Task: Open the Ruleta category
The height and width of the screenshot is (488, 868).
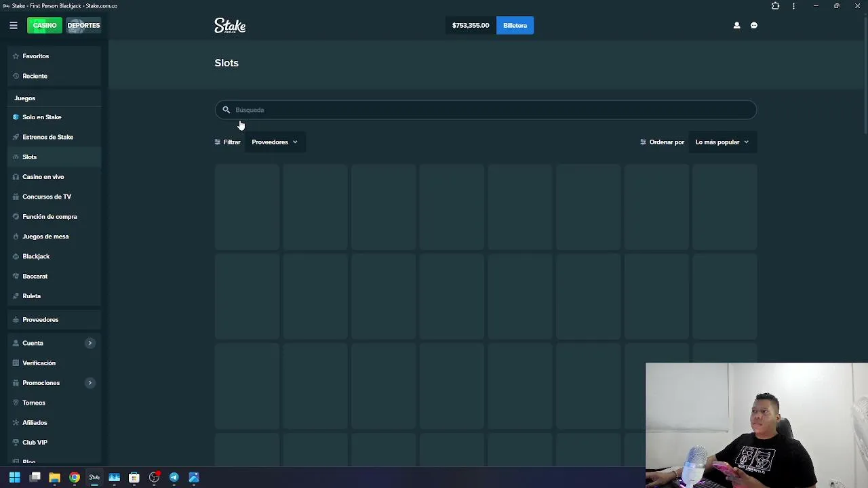Action: (54, 296)
